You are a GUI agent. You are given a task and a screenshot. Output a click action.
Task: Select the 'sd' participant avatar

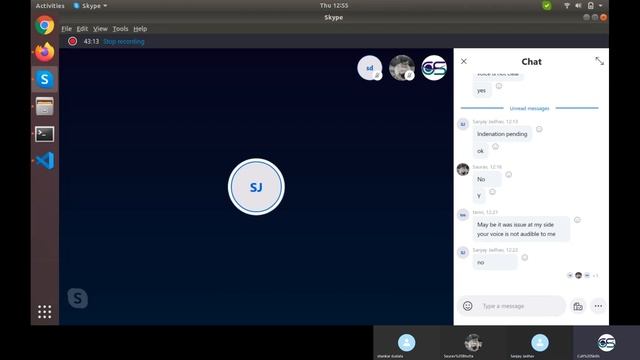(x=370, y=68)
